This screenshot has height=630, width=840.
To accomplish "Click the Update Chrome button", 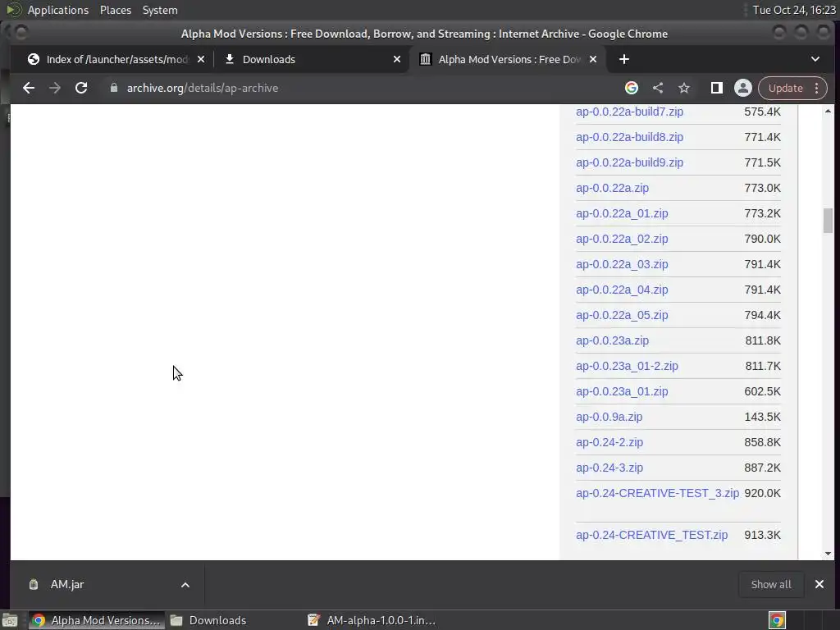I will coord(786,88).
